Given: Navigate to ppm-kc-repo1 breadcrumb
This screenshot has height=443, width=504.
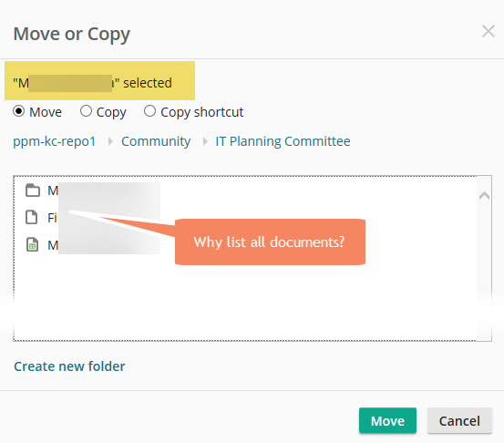Looking at the screenshot, I should click(55, 141).
